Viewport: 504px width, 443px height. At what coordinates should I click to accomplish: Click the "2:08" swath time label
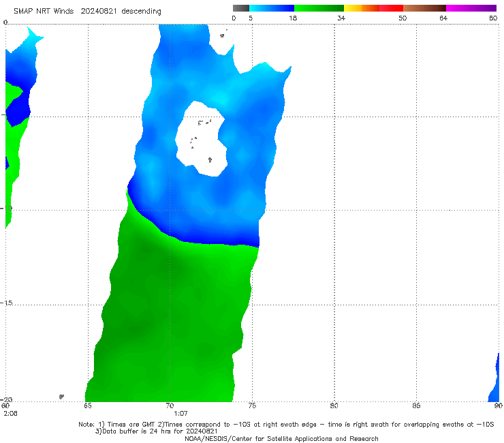point(11,414)
